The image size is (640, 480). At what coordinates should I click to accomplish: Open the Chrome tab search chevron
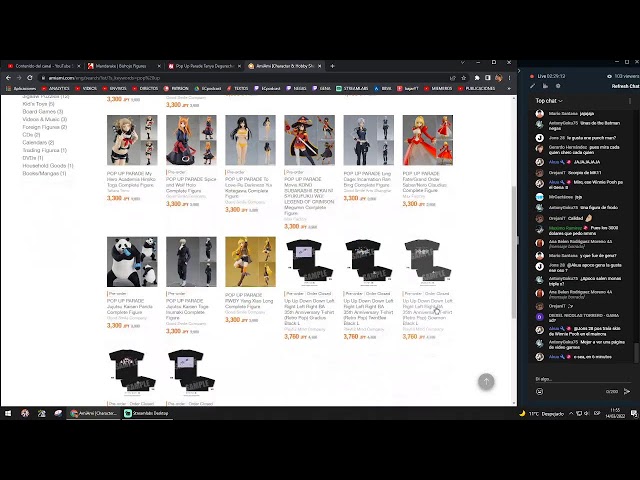(x=462, y=62)
